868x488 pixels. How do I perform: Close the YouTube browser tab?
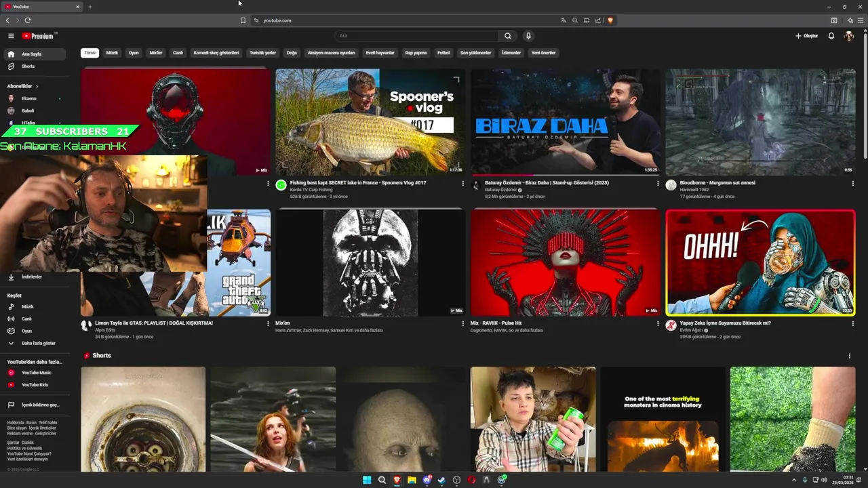tap(77, 7)
